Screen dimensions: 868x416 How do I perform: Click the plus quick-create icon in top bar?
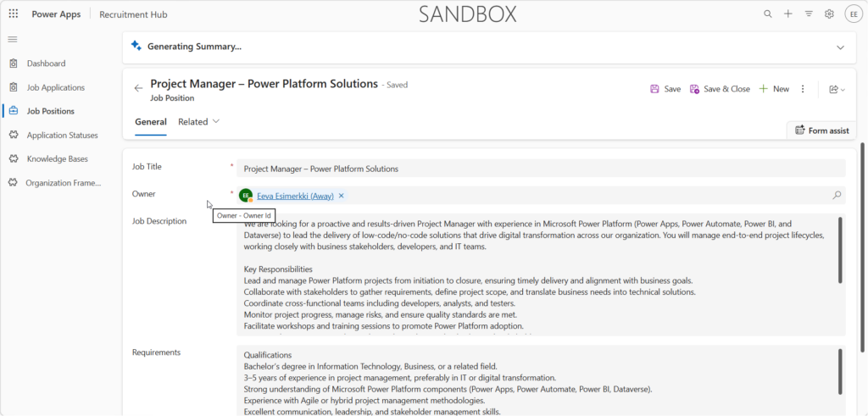tap(788, 14)
